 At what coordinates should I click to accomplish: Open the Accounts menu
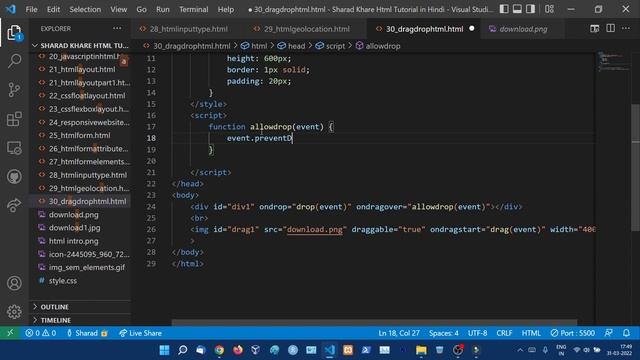pyautogui.click(x=14, y=283)
